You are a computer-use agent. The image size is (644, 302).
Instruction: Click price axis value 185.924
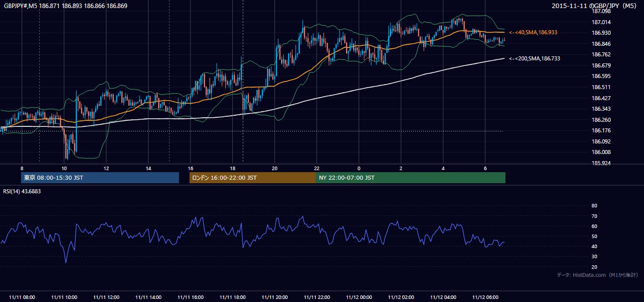coord(601,163)
